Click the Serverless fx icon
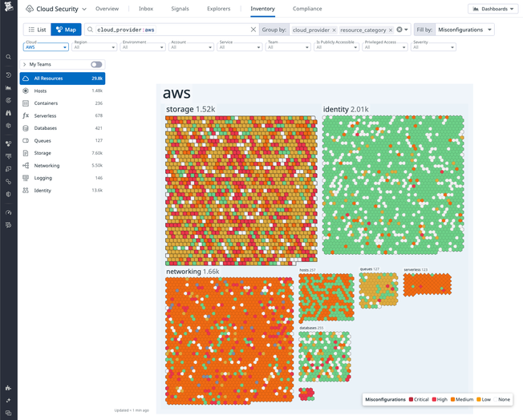This screenshot has width=523, height=420. (26, 116)
